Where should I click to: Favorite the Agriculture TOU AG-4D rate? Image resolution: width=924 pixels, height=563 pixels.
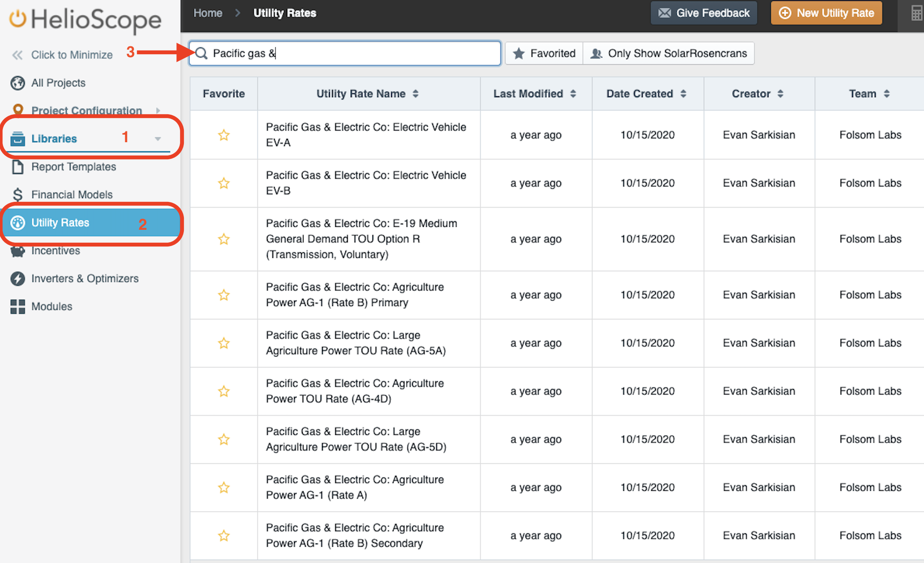click(x=224, y=391)
